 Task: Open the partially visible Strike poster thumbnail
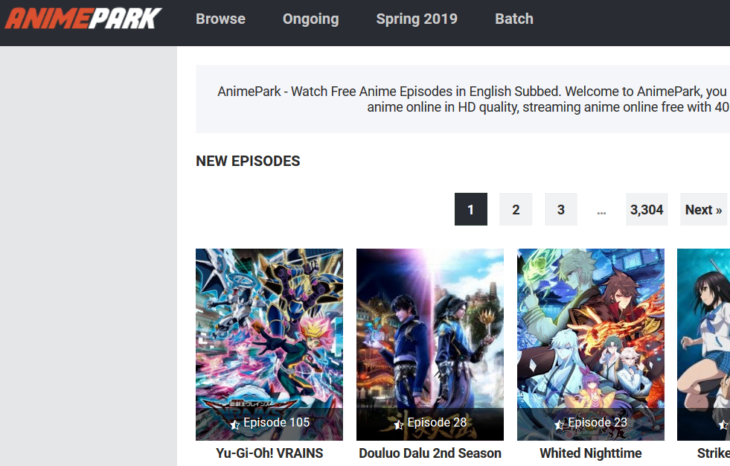703,344
